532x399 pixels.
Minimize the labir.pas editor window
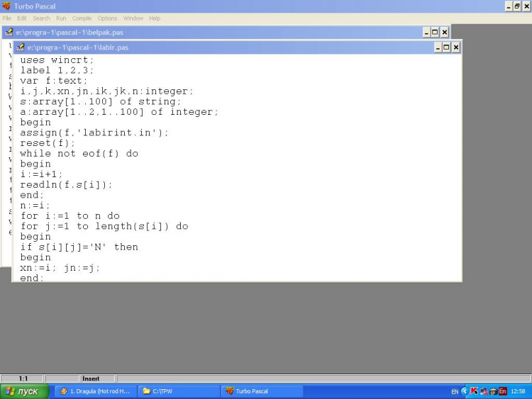436,47
